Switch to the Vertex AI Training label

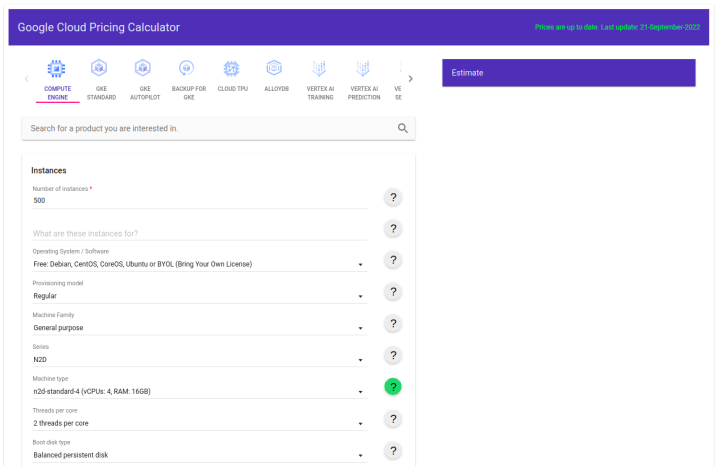(x=321, y=93)
